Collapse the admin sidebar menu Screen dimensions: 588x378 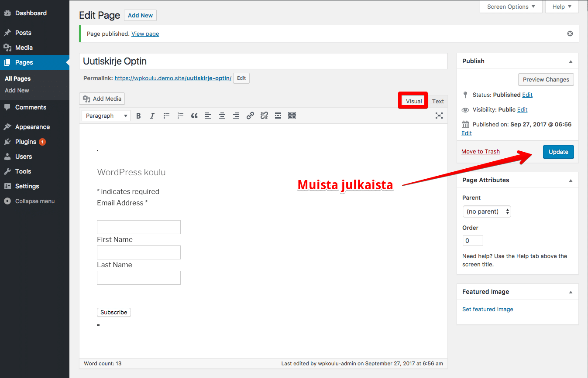tap(34, 201)
